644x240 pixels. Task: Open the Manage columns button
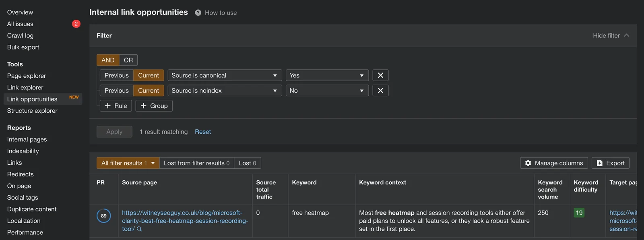(x=554, y=163)
